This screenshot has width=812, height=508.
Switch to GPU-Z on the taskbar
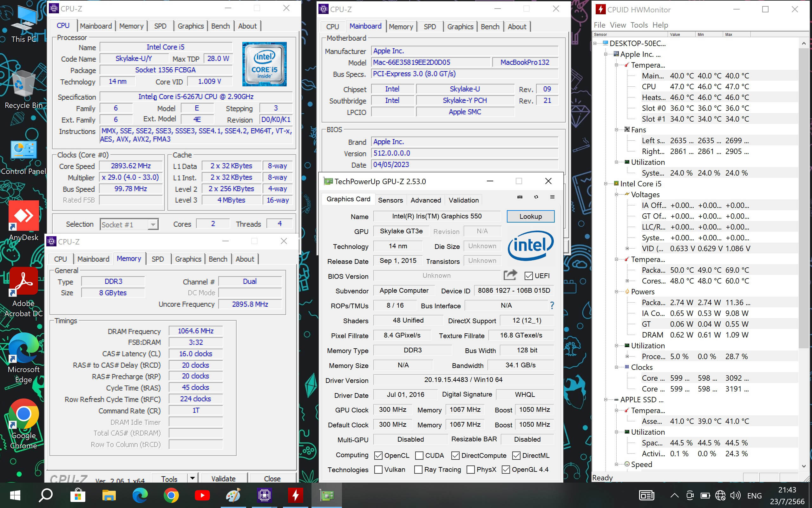coord(326,495)
